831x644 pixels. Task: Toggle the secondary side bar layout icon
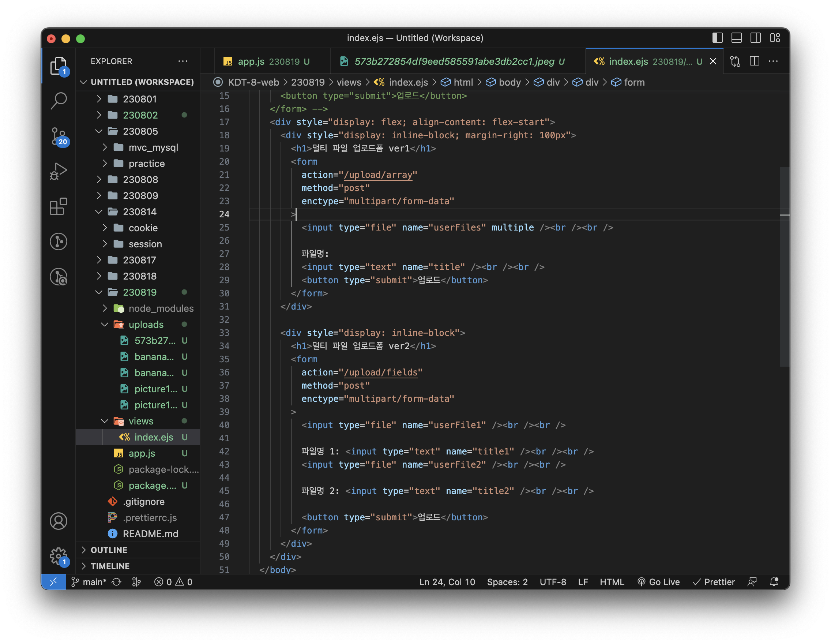click(x=755, y=38)
